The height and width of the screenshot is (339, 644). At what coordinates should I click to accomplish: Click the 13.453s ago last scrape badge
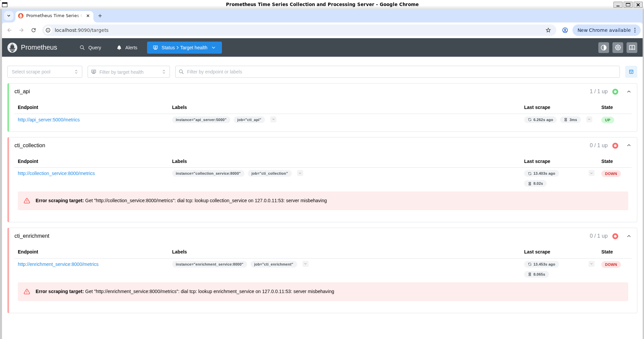[x=542, y=264]
